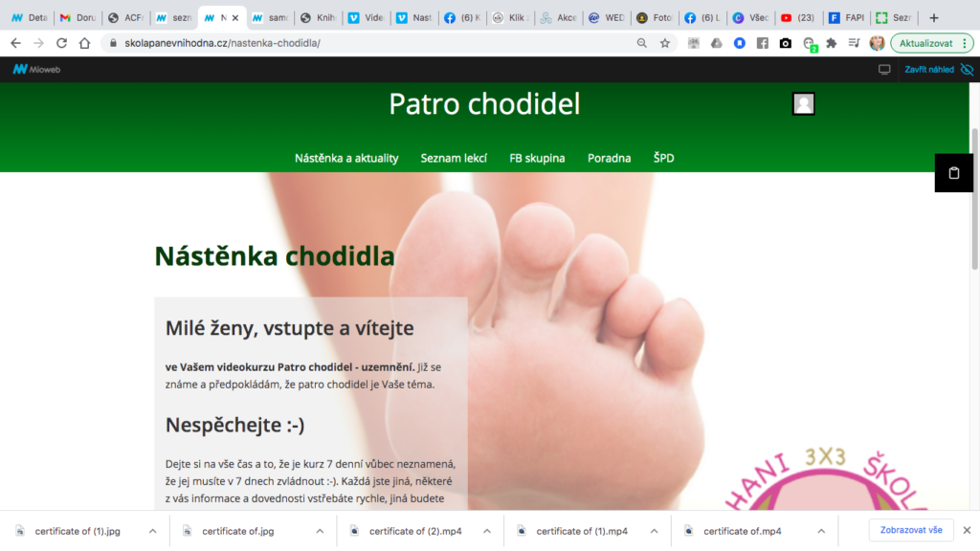Switch to the Knih tab
980x551 pixels.
pyautogui.click(x=318, y=18)
